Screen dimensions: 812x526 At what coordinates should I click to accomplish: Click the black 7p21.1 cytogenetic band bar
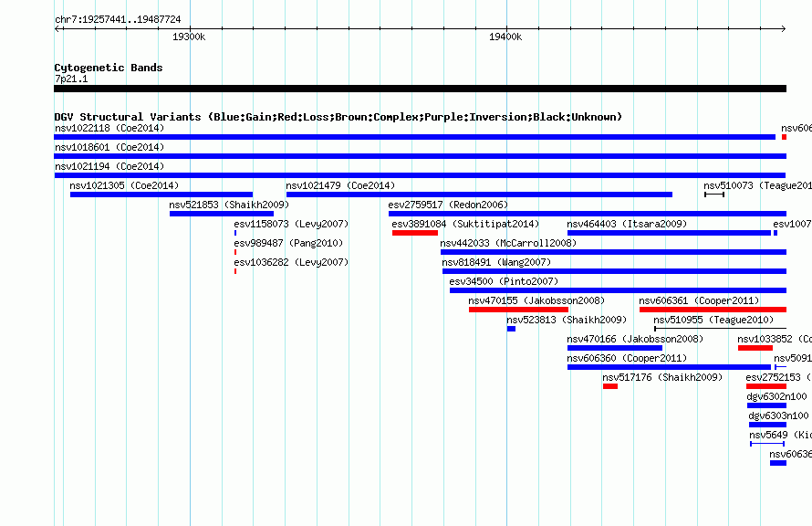[420, 89]
